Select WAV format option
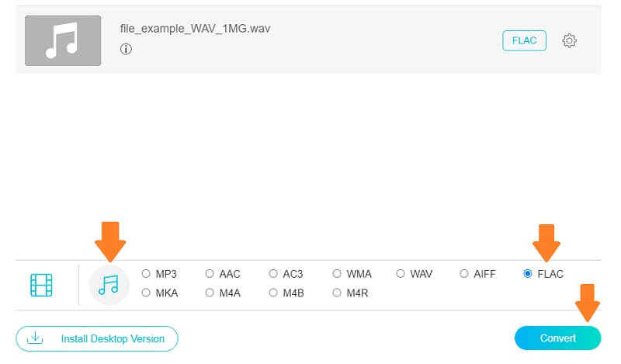This screenshot has height=364, width=621. (x=401, y=274)
